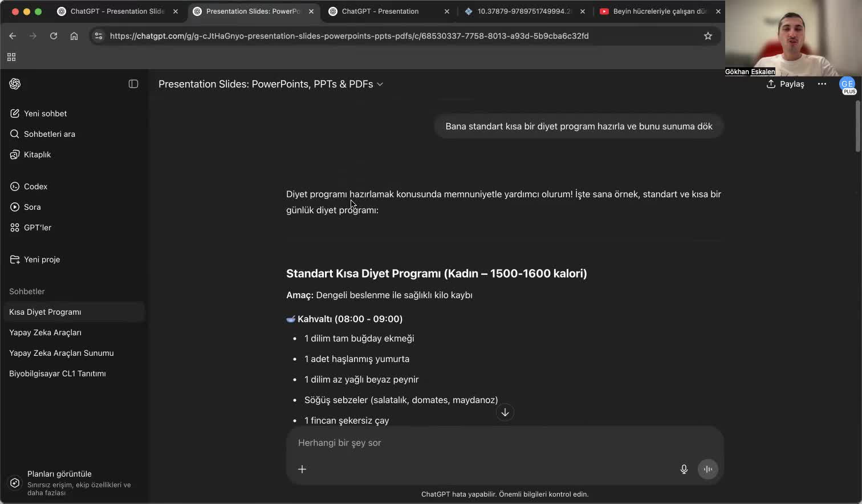
Task: Click the user message about diyet program
Action: 579,127
